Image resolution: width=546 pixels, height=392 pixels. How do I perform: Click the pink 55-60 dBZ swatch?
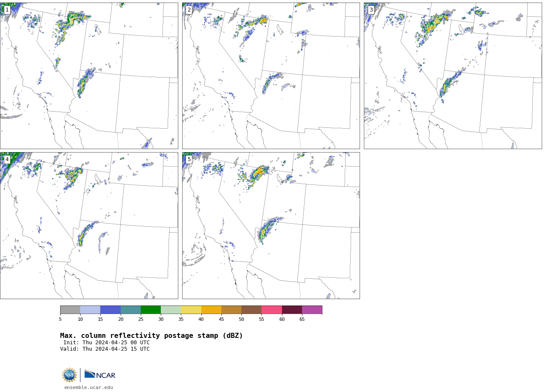272,310
